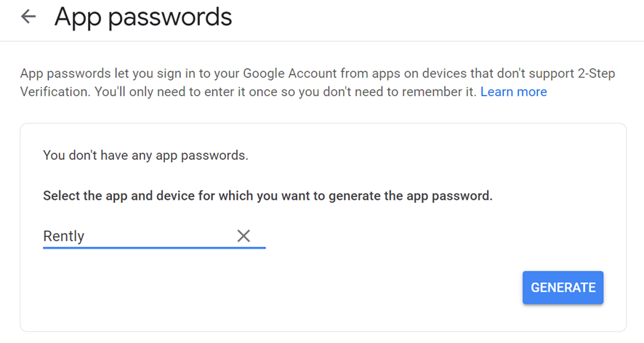Screen dimensions: 644x343
Task: Click the App passwords page heading
Action: click(x=143, y=17)
